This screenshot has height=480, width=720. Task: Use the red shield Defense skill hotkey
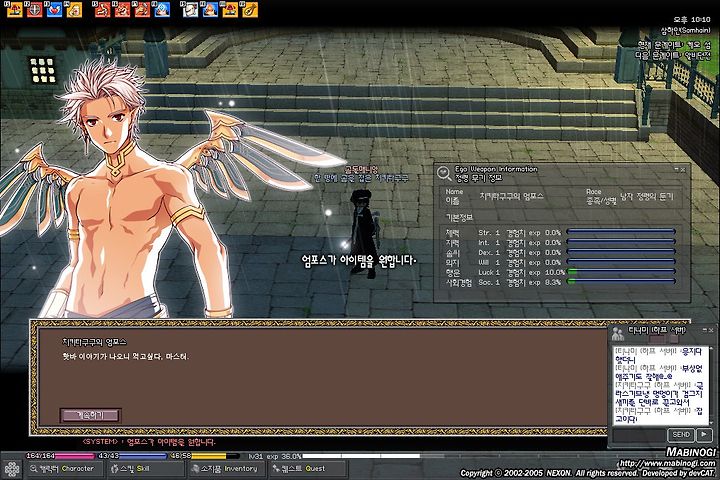[x=35, y=9]
